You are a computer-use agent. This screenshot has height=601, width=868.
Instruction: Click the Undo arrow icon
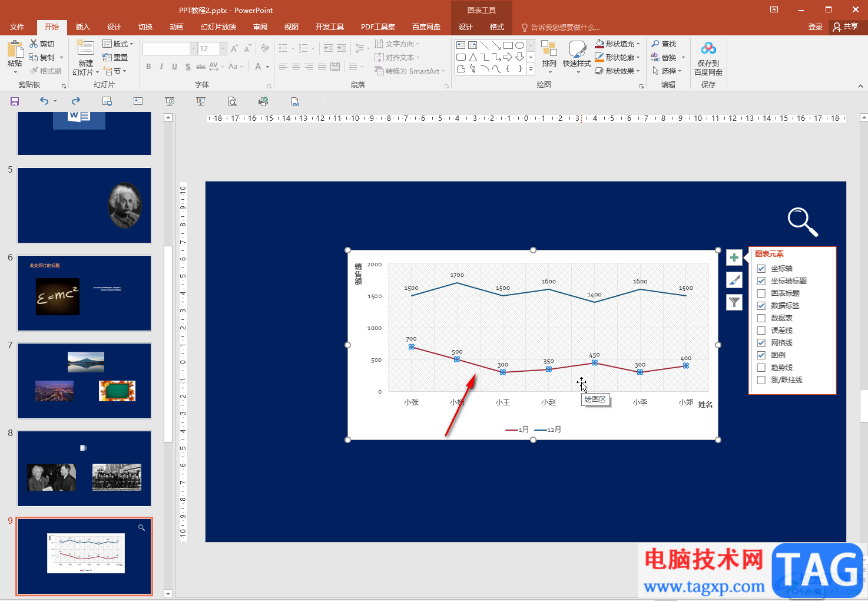pos(44,101)
